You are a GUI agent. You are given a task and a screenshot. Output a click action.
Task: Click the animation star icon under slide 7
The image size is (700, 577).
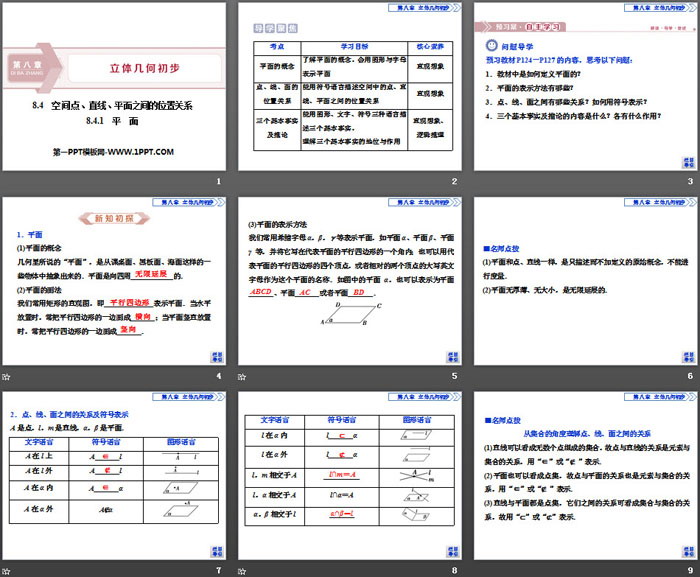tap(6, 571)
